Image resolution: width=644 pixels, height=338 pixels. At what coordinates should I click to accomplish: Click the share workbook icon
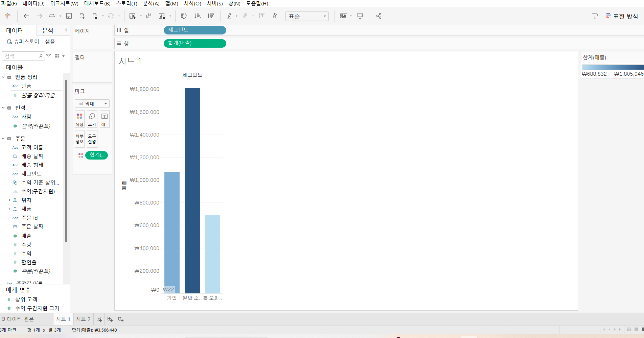pyautogui.click(x=379, y=16)
